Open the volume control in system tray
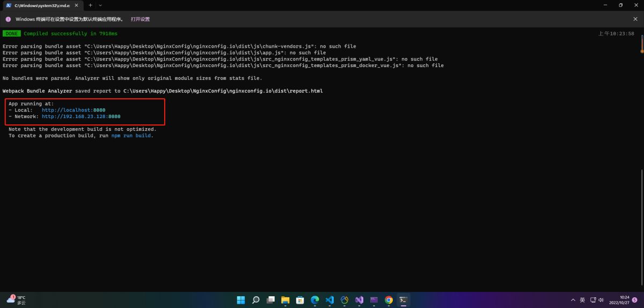 coord(601,300)
